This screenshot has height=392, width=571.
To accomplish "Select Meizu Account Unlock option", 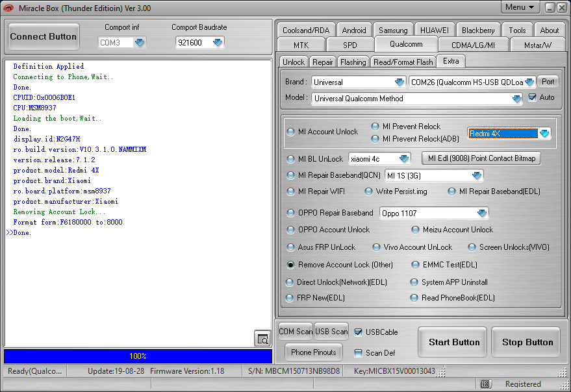I will click(415, 230).
